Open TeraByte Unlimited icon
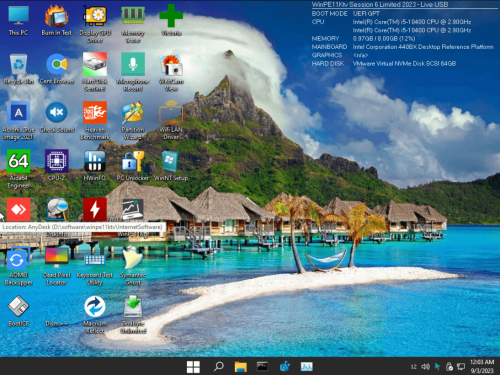This screenshot has height=375, width=500. click(133, 314)
